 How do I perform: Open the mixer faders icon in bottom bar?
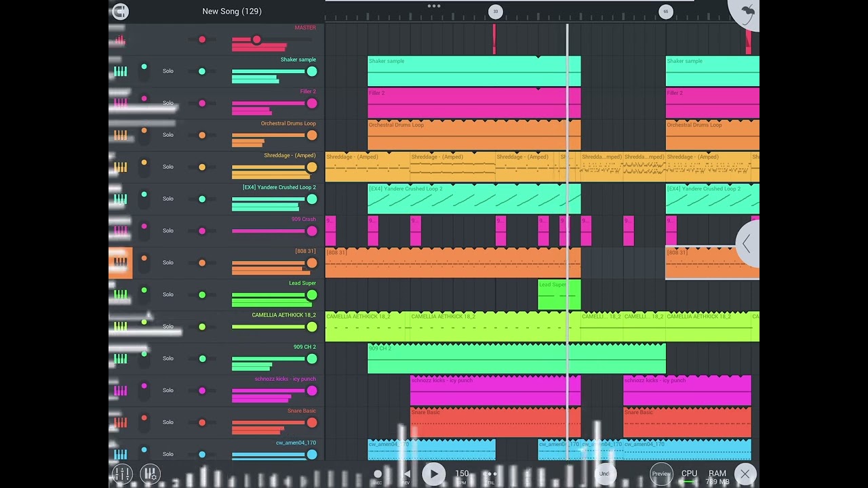(121, 474)
